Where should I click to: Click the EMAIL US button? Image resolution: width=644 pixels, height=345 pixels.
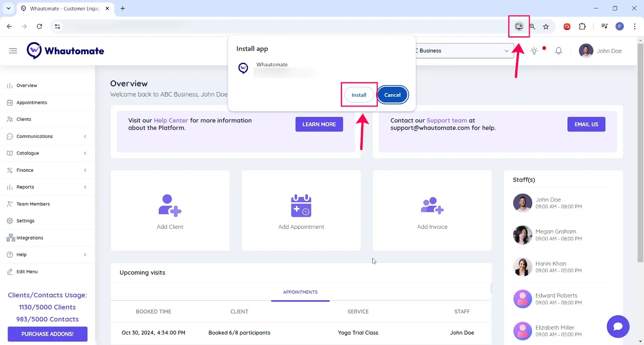point(586,124)
